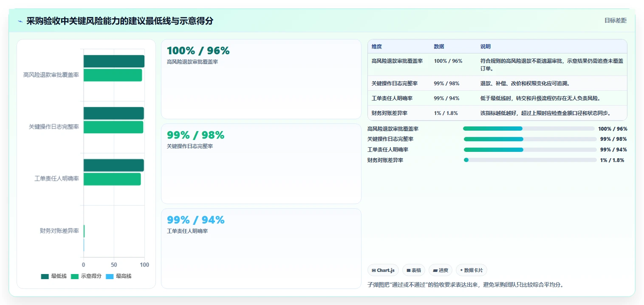Click the chart axis label 关键操作日志完整率
This screenshot has width=644, height=305.
[54, 127]
